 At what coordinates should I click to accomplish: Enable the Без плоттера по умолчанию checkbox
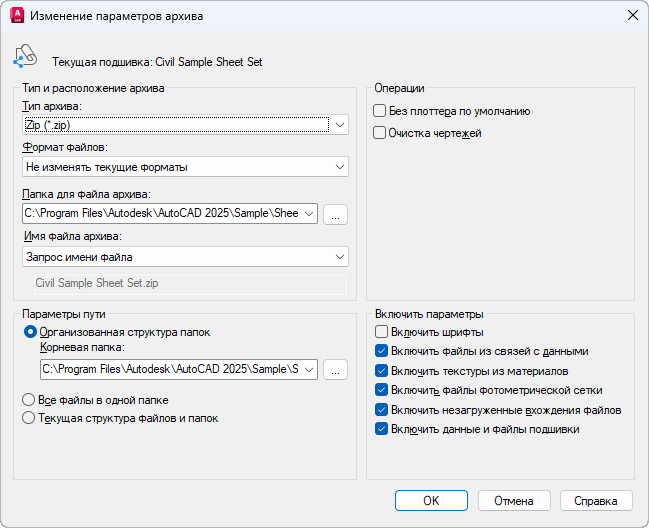click(x=380, y=111)
